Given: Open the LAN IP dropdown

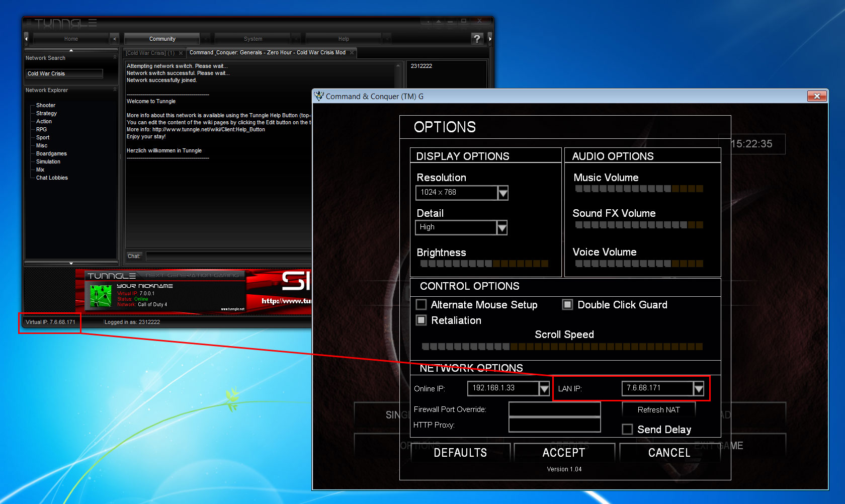Looking at the screenshot, I should 699,388.
